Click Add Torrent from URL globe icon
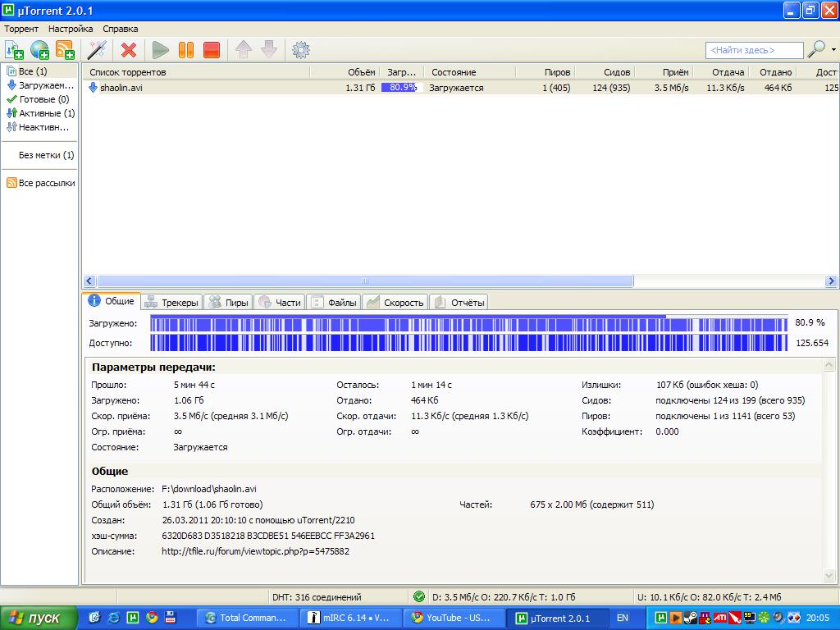840x630 pixels. (39, 50)
